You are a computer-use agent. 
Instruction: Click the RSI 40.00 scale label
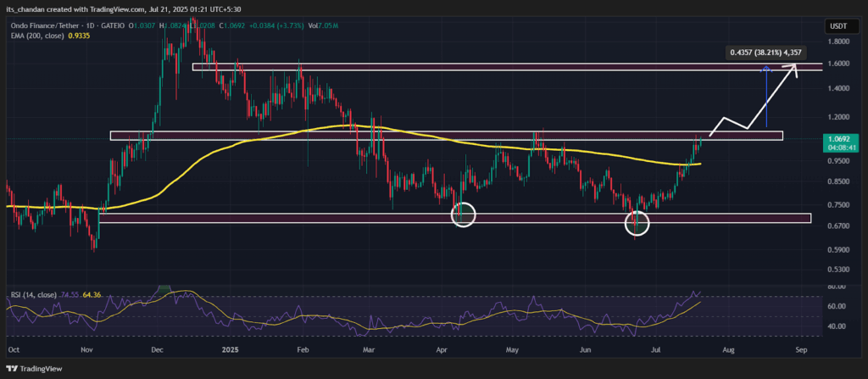(837, 326)
